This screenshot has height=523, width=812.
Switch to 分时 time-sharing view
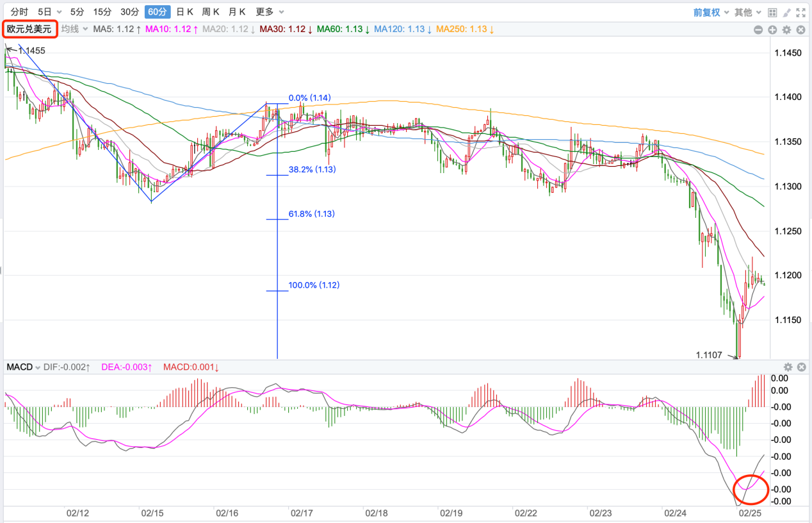[19, 12]
